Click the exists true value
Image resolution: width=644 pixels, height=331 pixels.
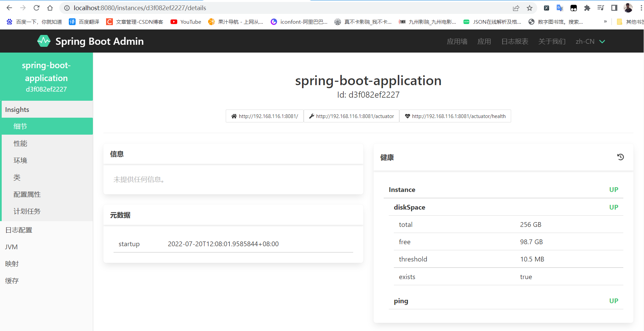[526, 277]
